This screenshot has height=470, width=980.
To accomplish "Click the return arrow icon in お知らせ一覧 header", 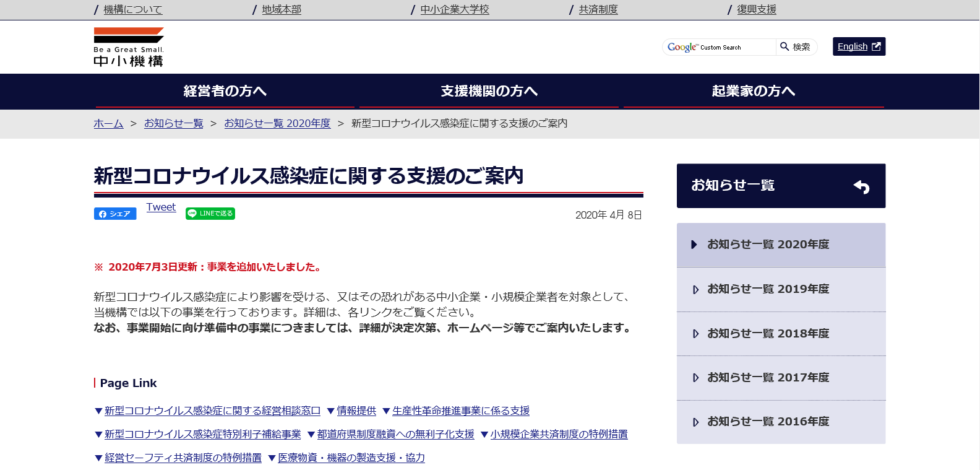I will [x=861, y=186].
